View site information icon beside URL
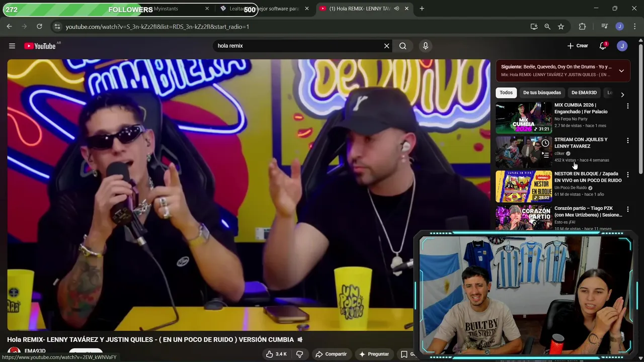 (x=57, y=27)
